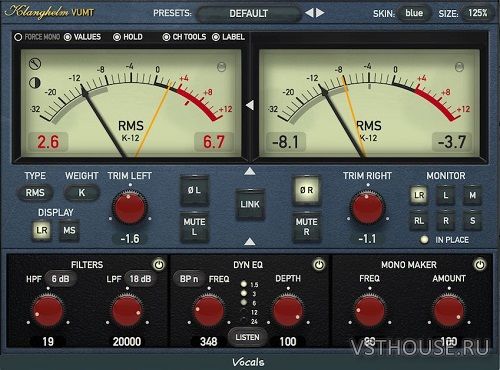The height and width of the screenshot is (370, 500).
Task: Toggle the LINK button
Action: coord(250,204)
